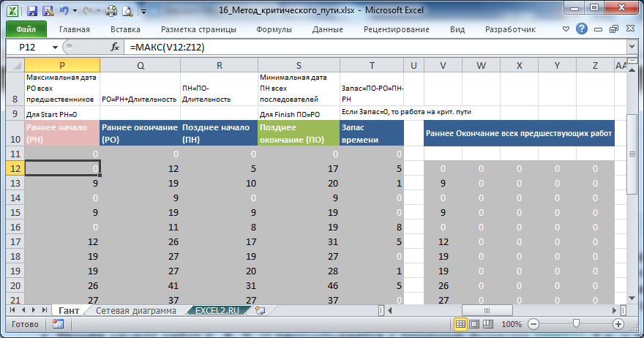Click the Раннее начало (РН) header cell
This screenshot has width=644, height=338.
[62, 133]
